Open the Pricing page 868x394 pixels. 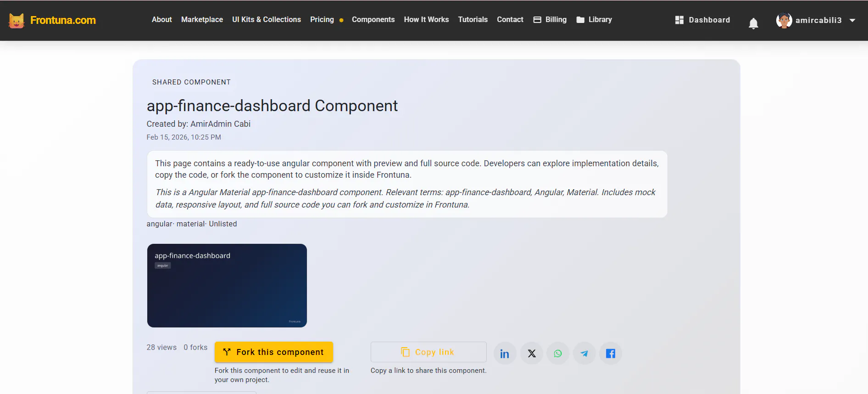pos(322,20)
